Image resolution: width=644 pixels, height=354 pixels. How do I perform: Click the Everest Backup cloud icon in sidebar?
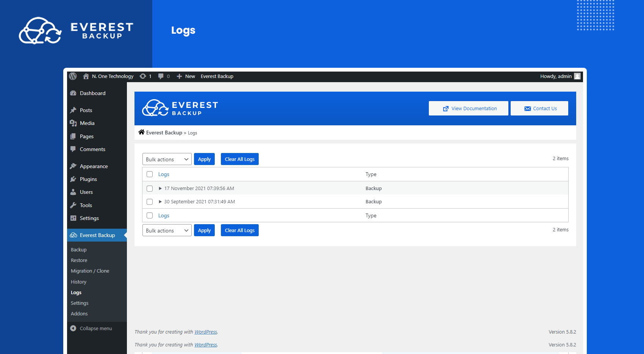(73, 235)
